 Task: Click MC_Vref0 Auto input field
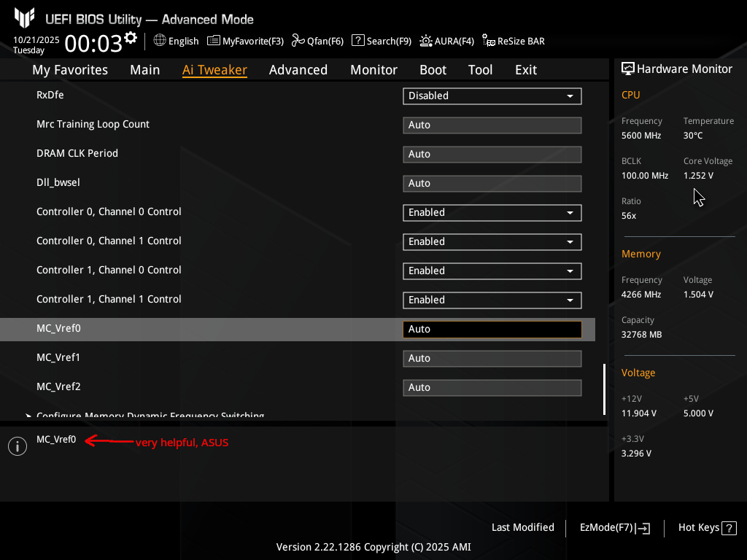tap(492, 330)
